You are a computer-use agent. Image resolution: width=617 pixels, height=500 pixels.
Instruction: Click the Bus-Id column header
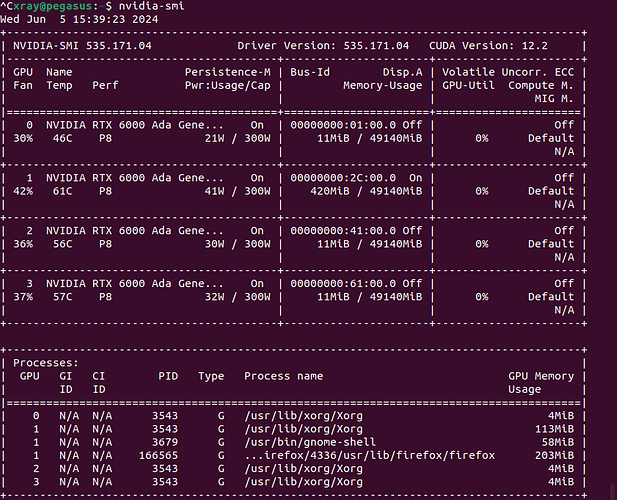[310, 72]
